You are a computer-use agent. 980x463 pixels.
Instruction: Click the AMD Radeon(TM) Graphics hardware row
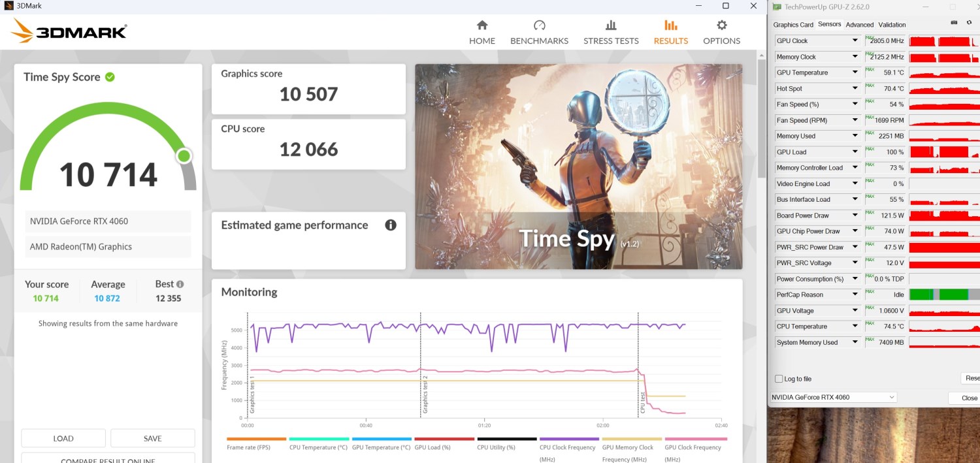click(108, 247)
